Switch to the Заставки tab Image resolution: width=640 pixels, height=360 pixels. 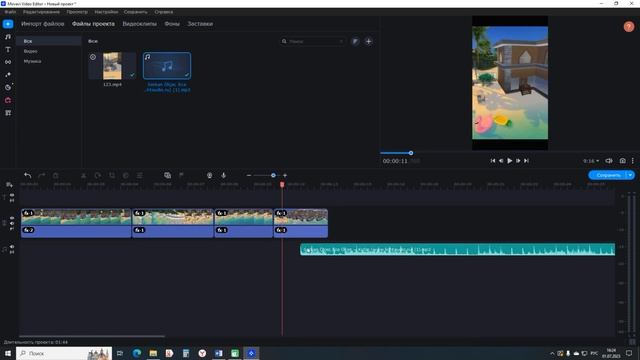[200, 24]
